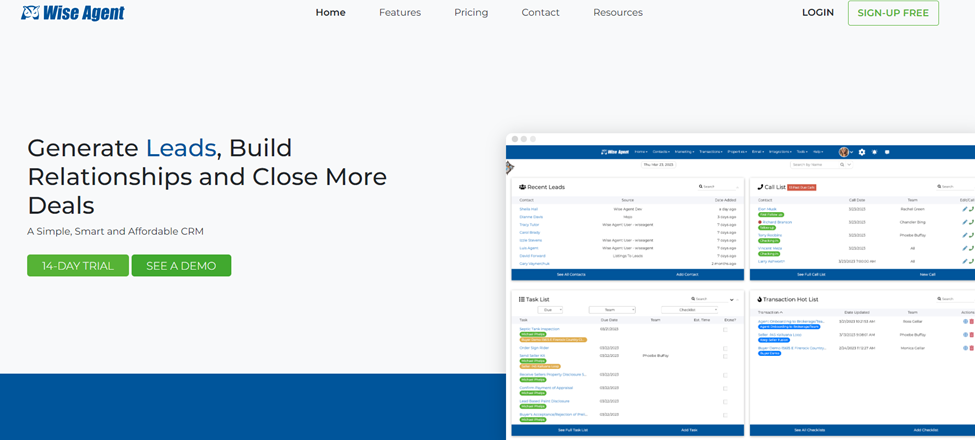Click the Search by Name input field
975x440 pixels.
[x=814, y=165]
